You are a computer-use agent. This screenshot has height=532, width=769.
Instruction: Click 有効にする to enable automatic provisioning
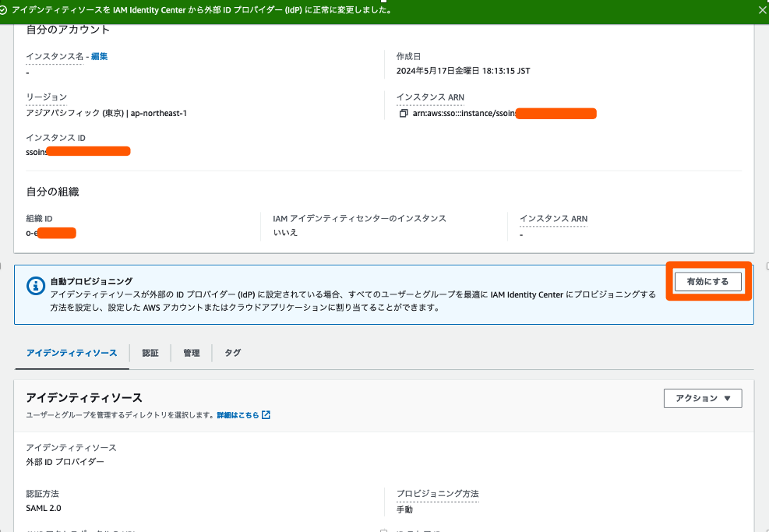tap(707, 281)
